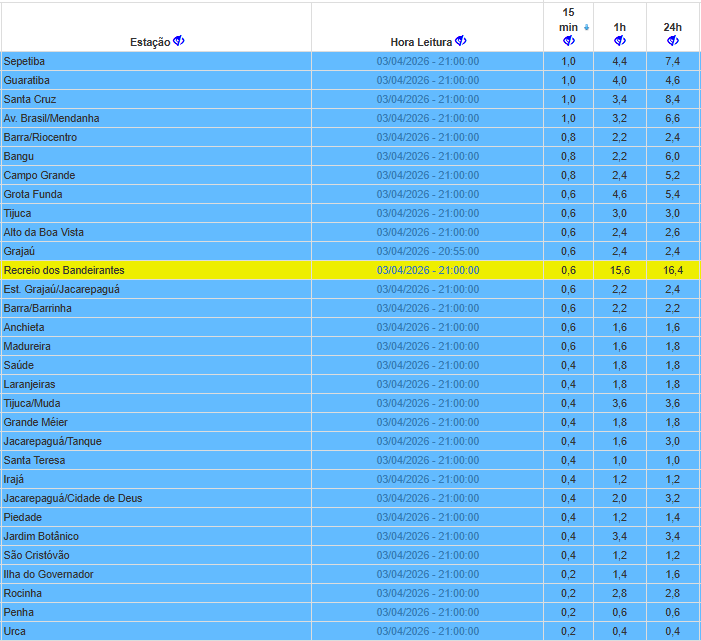Click the 15,6 value in Recreio row
The image size is (701, 641).
[620, 270]
